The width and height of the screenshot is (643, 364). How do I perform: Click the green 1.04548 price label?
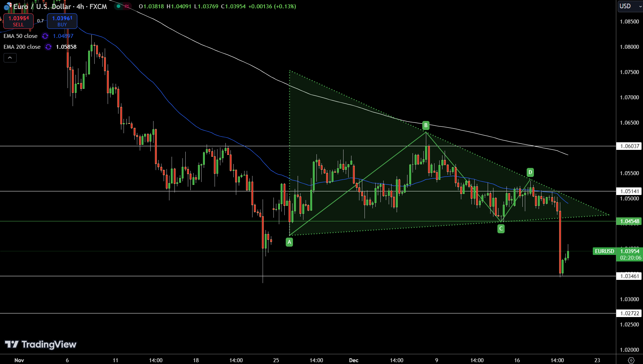coord(629,221)
